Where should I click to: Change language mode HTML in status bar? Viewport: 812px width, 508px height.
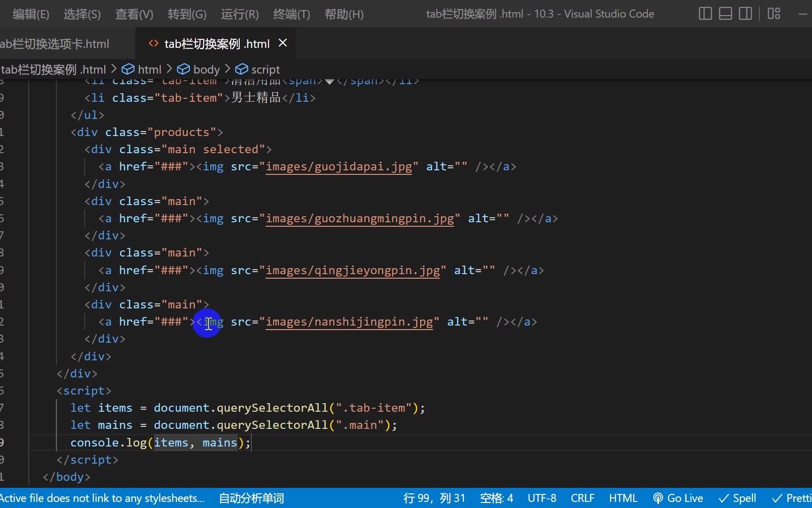click(x=623, y=498)
